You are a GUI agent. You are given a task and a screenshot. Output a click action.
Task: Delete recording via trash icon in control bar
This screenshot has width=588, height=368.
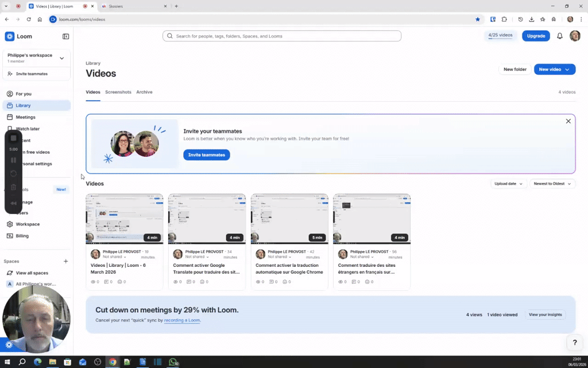[14, 187]
